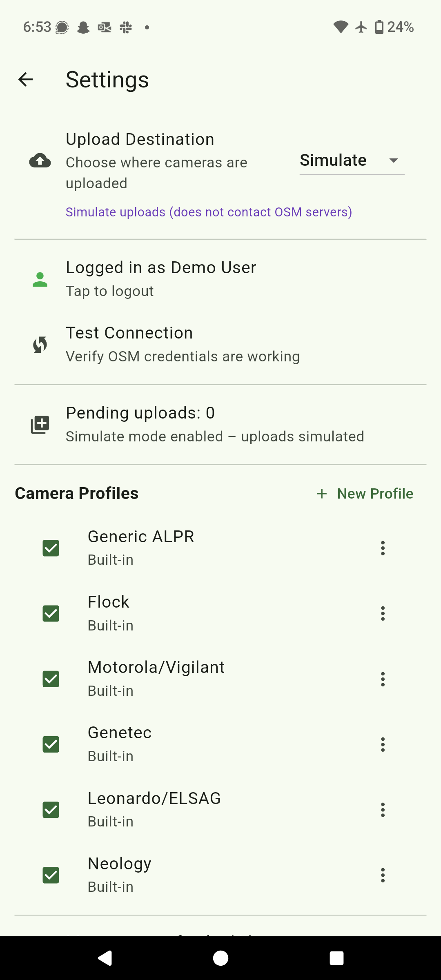Tap the pending uploads queue icon
The image size is (441, 980).
tap(40, 425)
